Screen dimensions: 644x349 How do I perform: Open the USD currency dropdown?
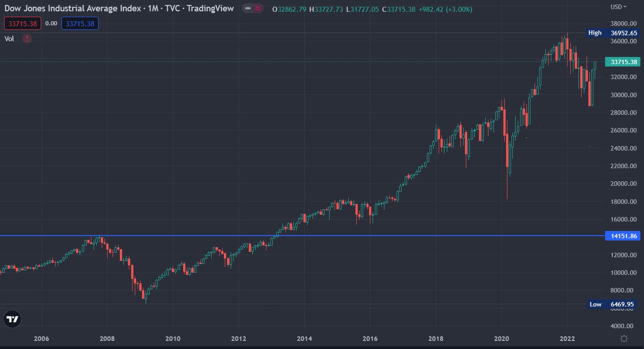pos(618,6)
